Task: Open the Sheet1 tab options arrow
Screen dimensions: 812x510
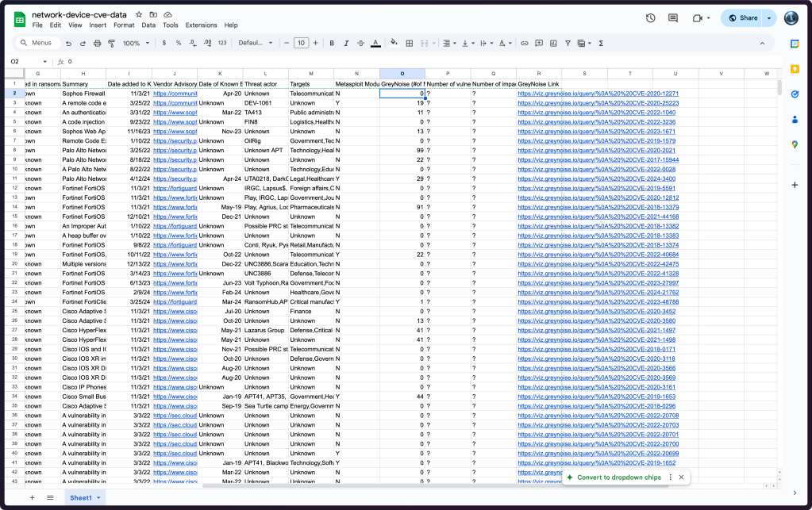Action: [101, 497]
